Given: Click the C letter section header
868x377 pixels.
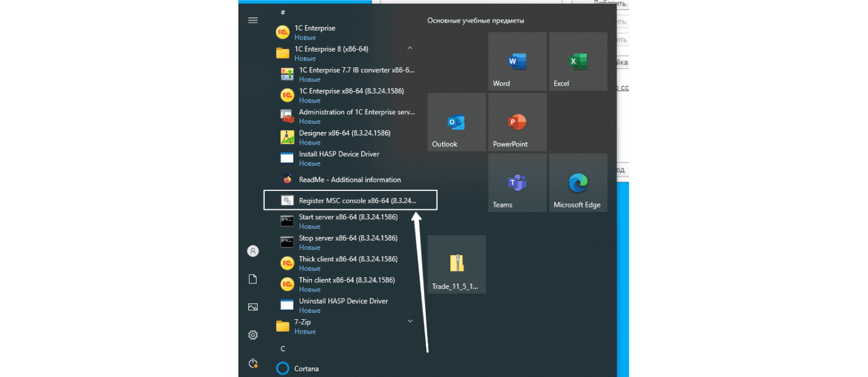Looking at the screenshot, I should pyautogui.click(x=283, y=348).
